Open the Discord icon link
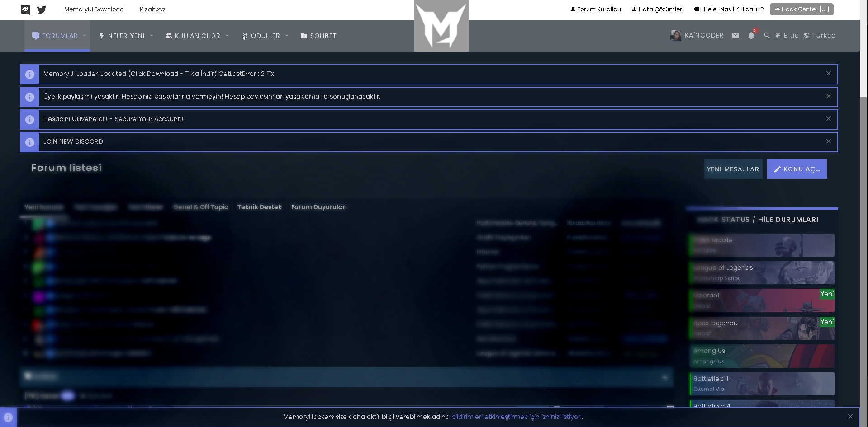 point(25,9)
